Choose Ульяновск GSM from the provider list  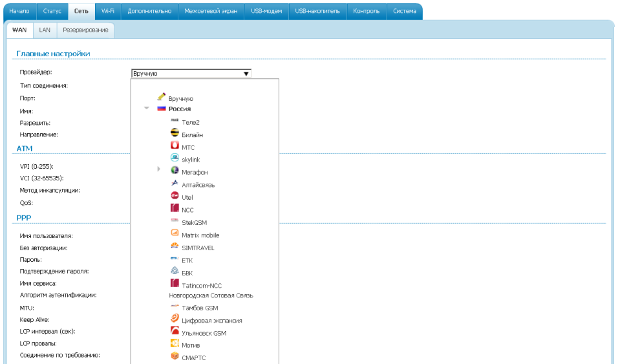click(x=204, y=333)
